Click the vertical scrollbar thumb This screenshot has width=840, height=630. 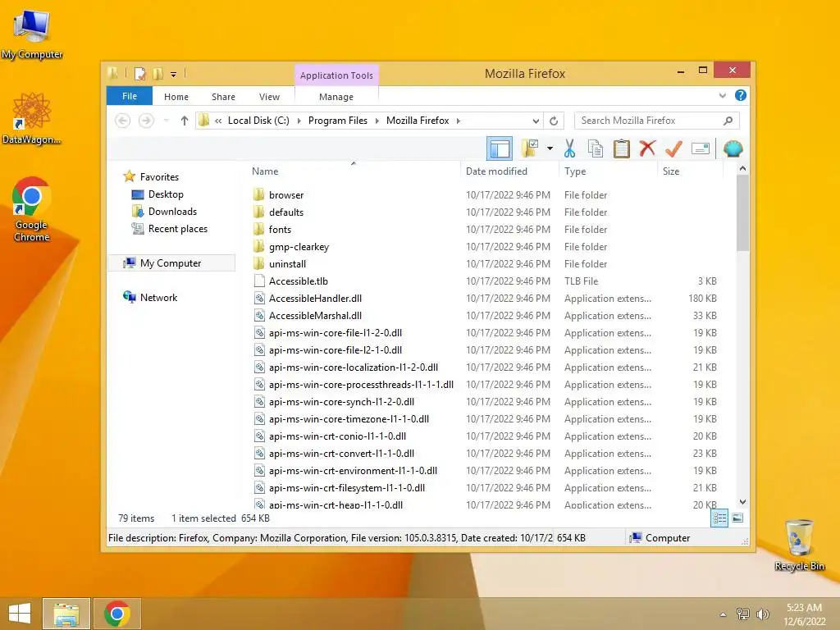742,213
